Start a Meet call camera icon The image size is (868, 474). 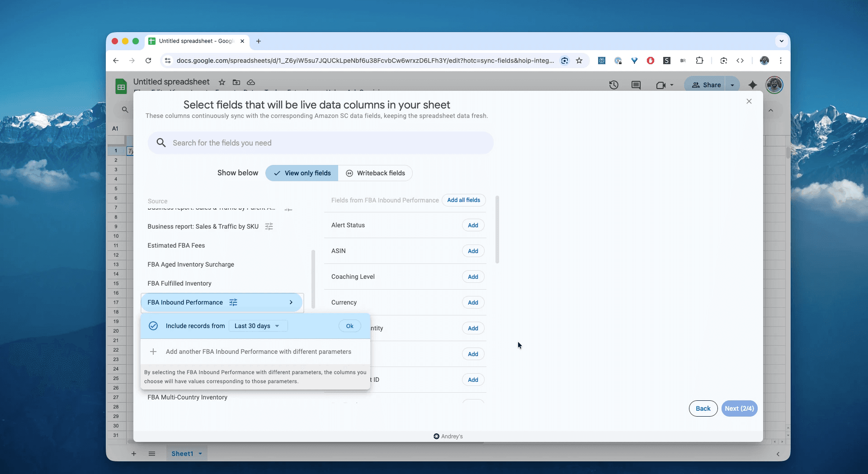(x=660, y=85)
